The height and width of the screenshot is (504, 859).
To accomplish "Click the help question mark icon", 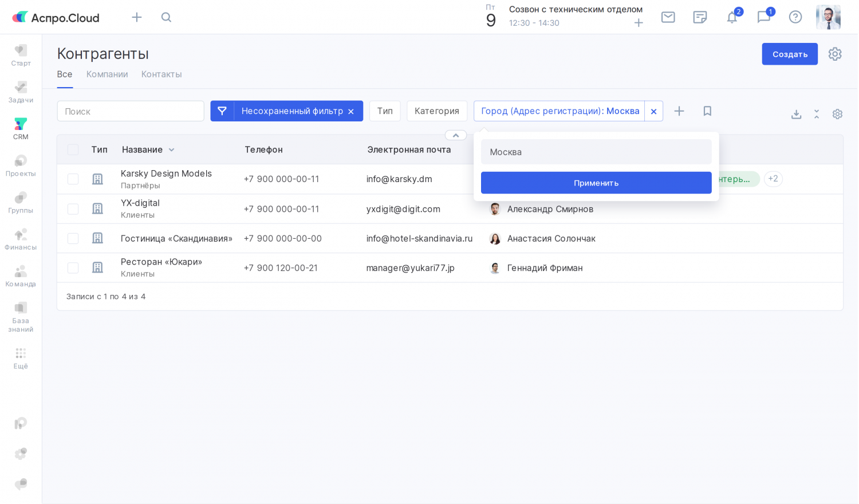I will [x=795, y=17].
